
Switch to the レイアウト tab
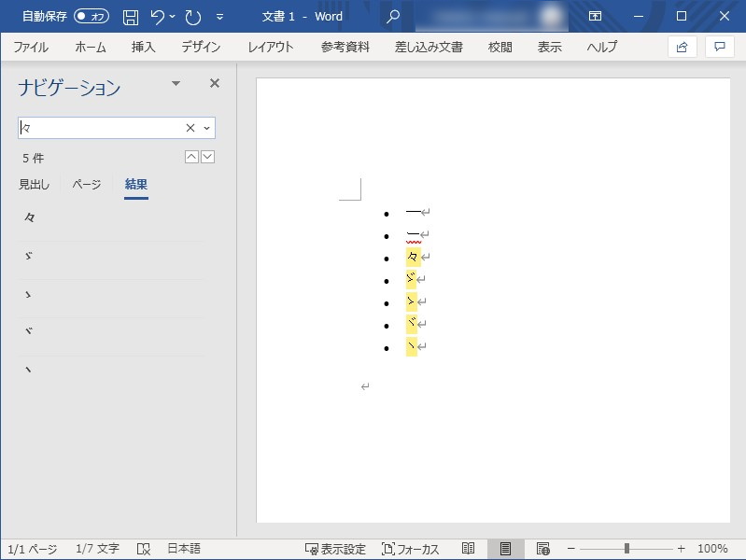[x=270, y=47]
